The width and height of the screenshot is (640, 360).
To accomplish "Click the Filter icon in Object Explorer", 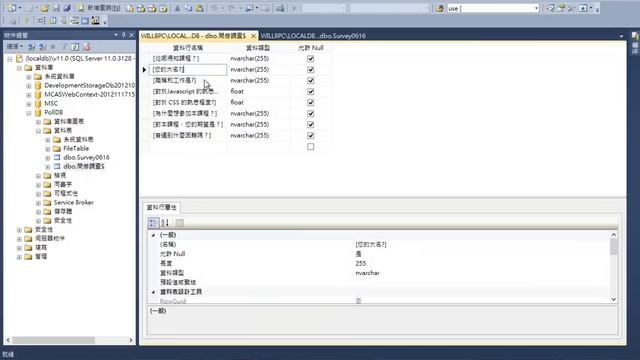I will [x=64, y=47].
